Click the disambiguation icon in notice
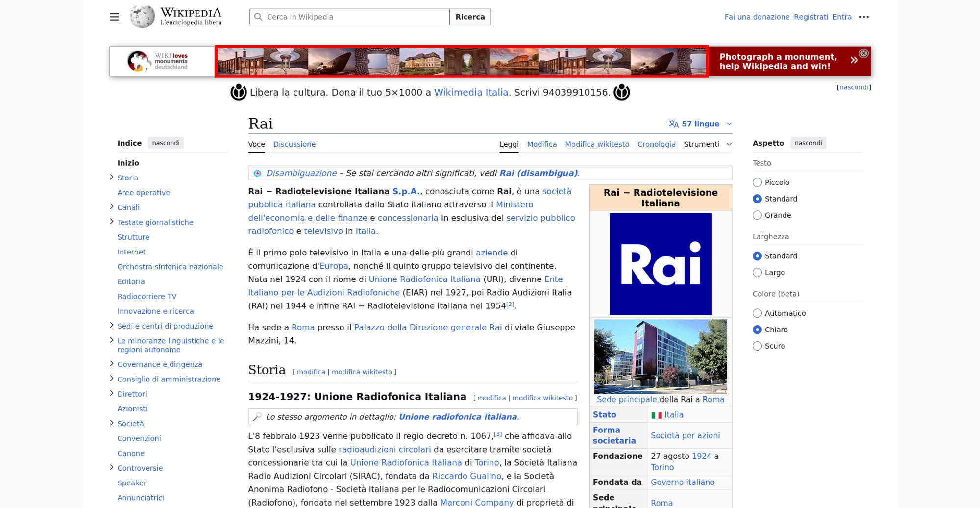Image resolution: width=980 pixels, height=508 pixels. pos(257,173)
